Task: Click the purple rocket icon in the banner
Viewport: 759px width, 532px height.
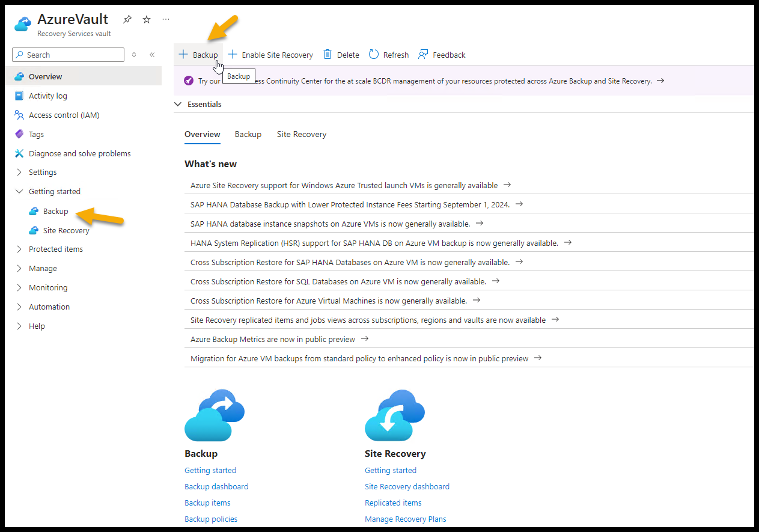Action: pyautogui.click(x=189, y=81)
